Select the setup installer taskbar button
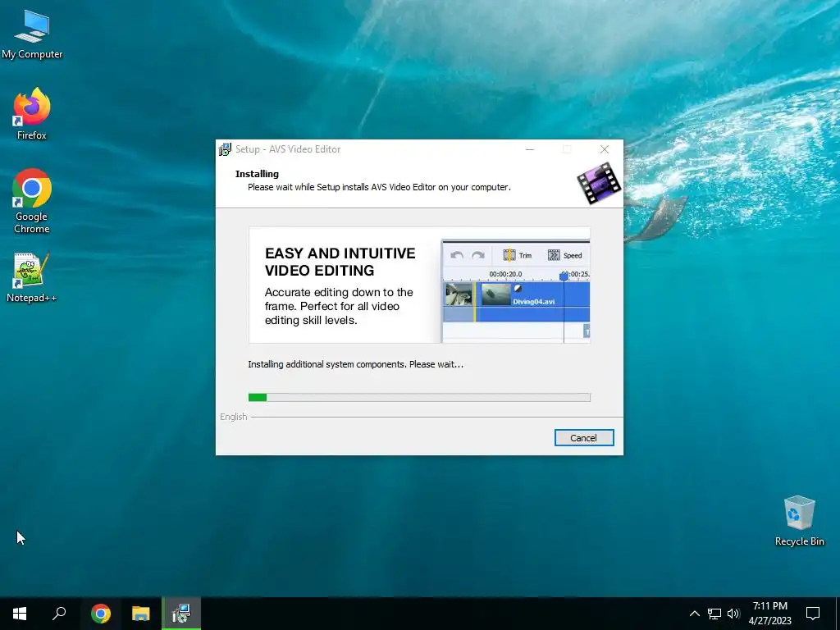 coord(181,614)
